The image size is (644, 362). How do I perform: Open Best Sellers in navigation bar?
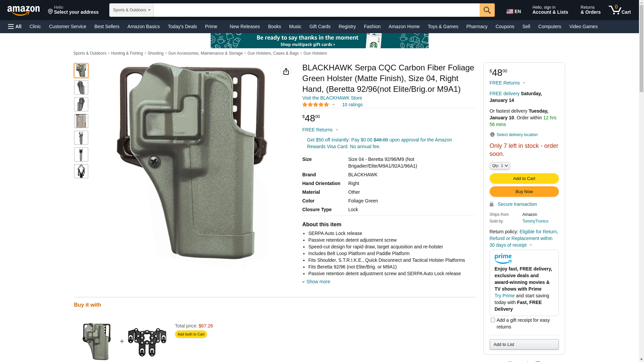[x=107, y=26]
